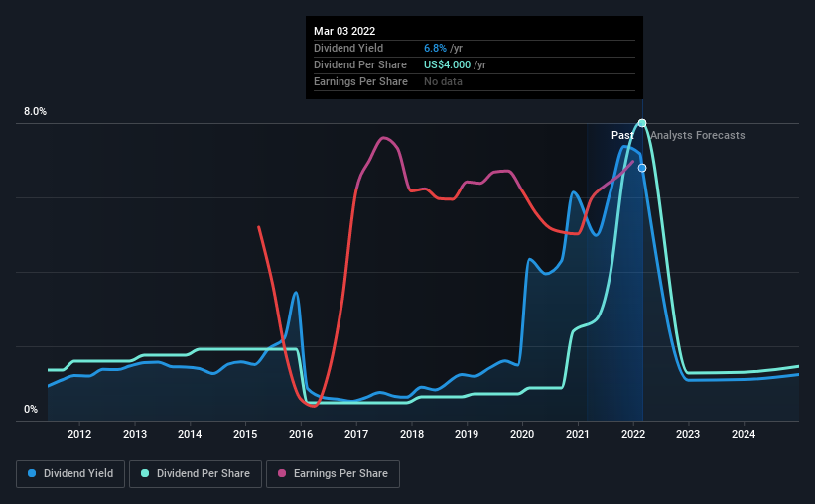Click the 2021 x-axis label

tap(578, 434)
